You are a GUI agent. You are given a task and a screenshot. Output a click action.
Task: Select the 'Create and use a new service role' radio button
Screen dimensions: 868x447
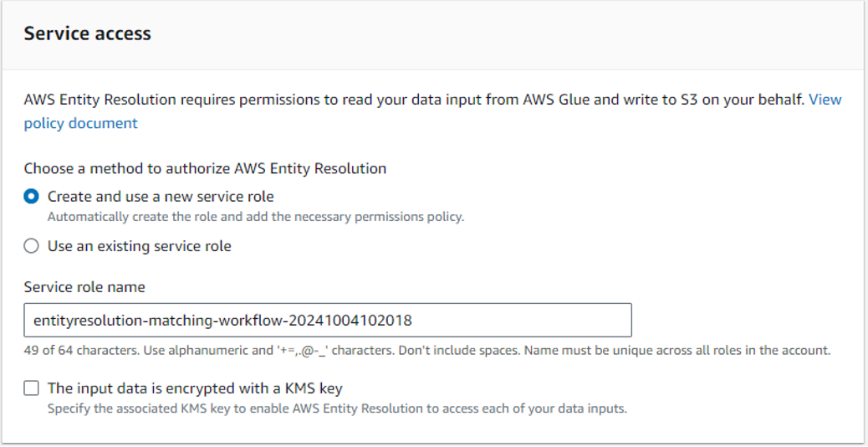[x=32, y=197]
